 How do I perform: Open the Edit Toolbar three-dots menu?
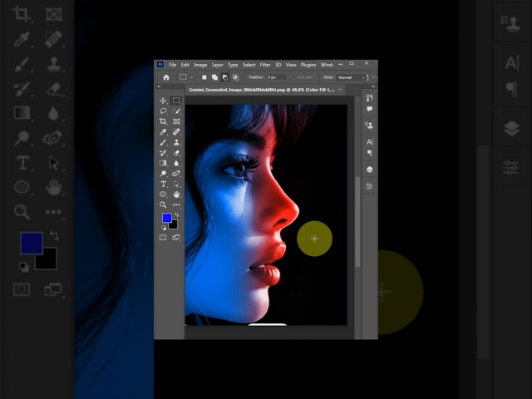pyautogui.click(x=176, y=205)
